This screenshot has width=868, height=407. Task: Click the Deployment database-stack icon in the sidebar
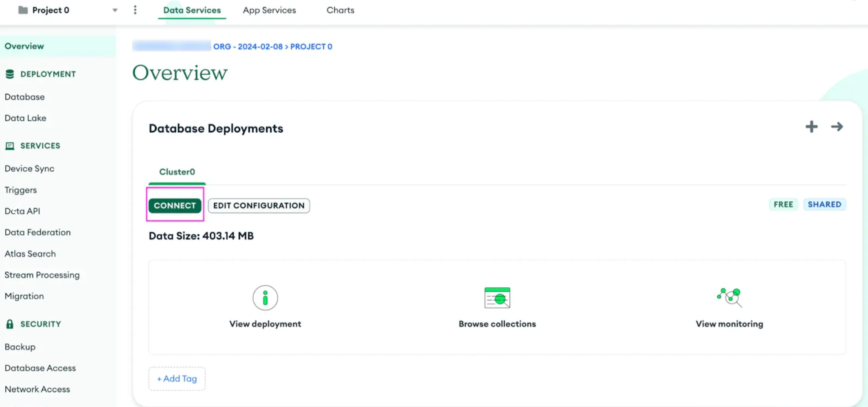coord(9,74)
